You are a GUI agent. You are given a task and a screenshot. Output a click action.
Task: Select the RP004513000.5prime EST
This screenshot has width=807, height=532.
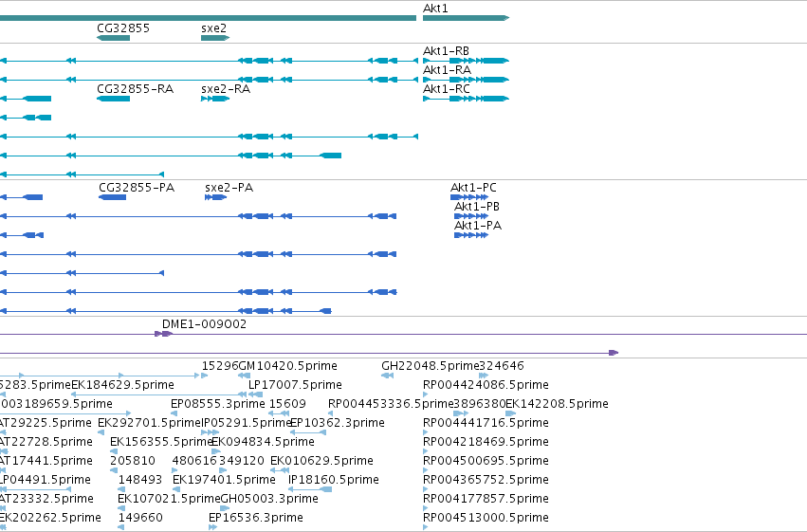point(425,528)
